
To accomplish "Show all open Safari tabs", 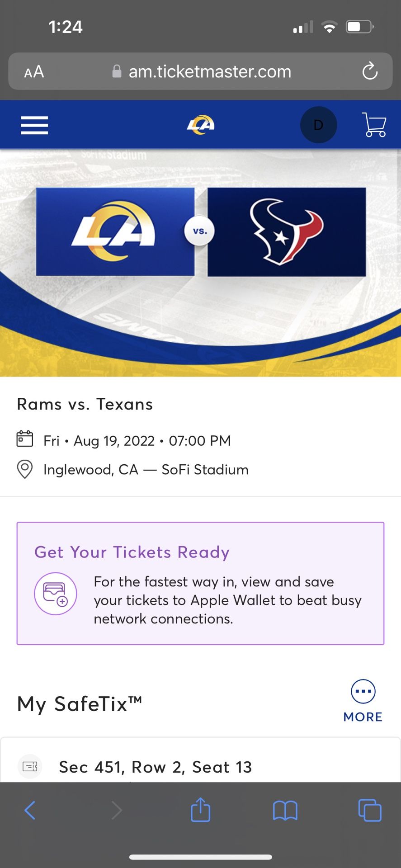I will pos(369,810).
